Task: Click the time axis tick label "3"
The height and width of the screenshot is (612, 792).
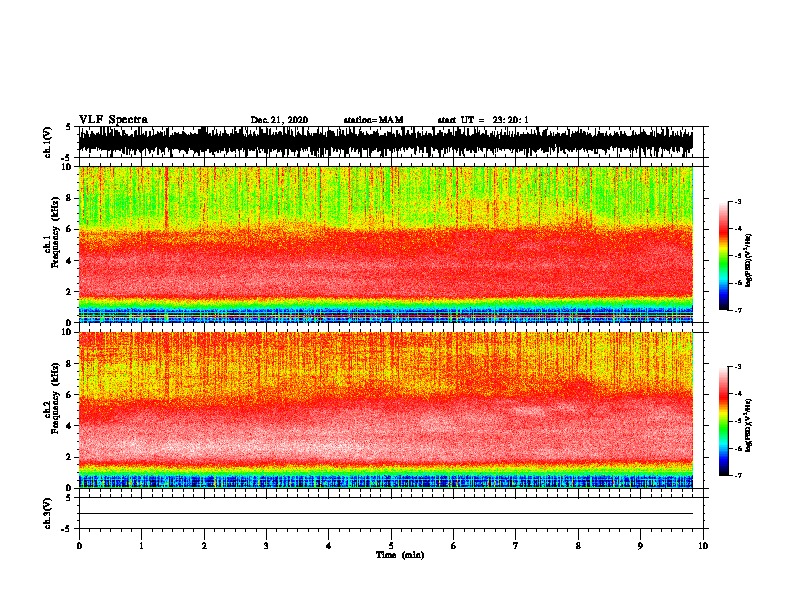Action: 266,546
